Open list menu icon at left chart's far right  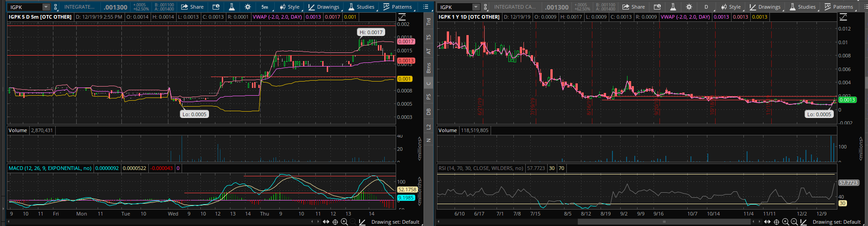(426, 7)
